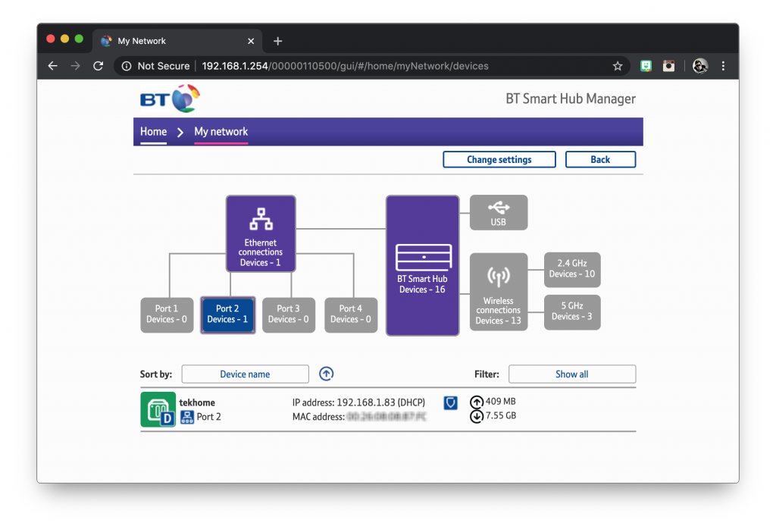
Task: Click the address bar URL
Action: click(345, 66)
